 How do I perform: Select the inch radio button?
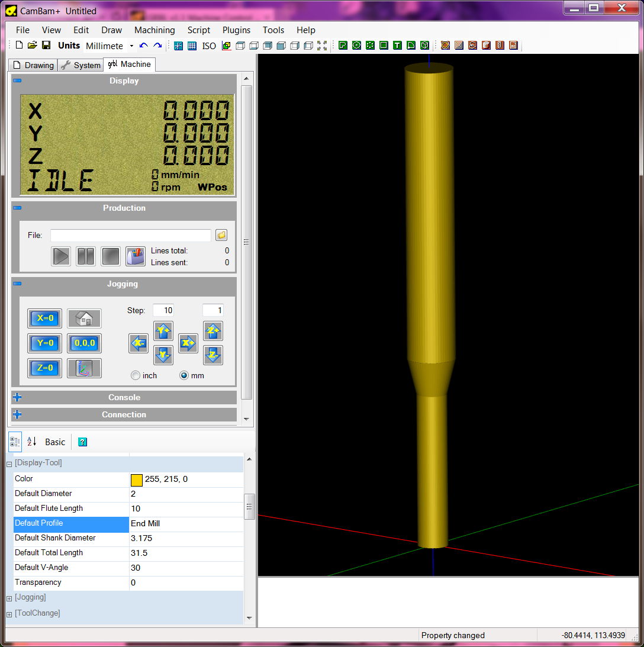pyautogui.click(x=136, y=375)
